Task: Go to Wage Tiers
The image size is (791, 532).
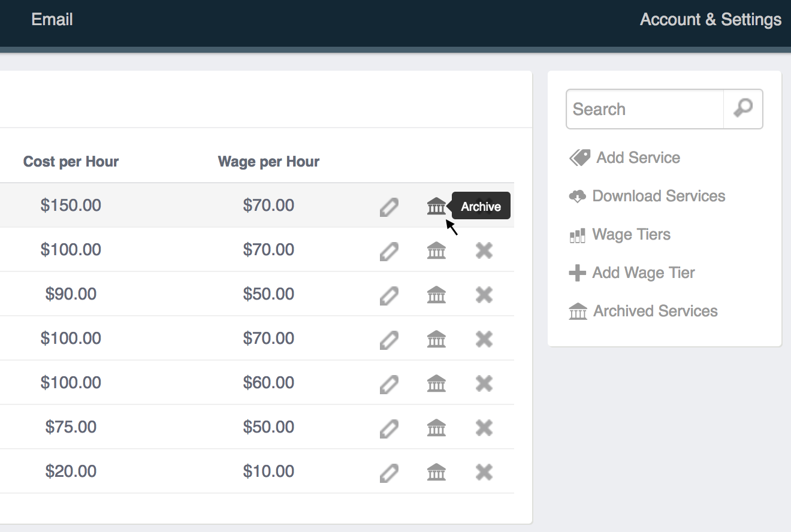Action: point(631,234)
